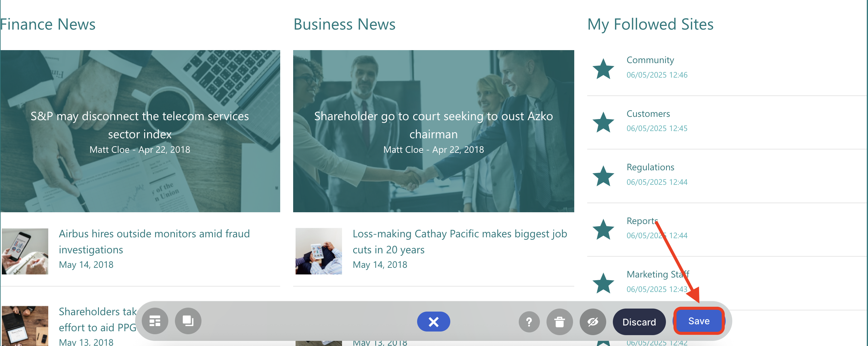Toggle the star beside Reports
This screenshot has height=346, width=868.
click(x=603, y=230)
